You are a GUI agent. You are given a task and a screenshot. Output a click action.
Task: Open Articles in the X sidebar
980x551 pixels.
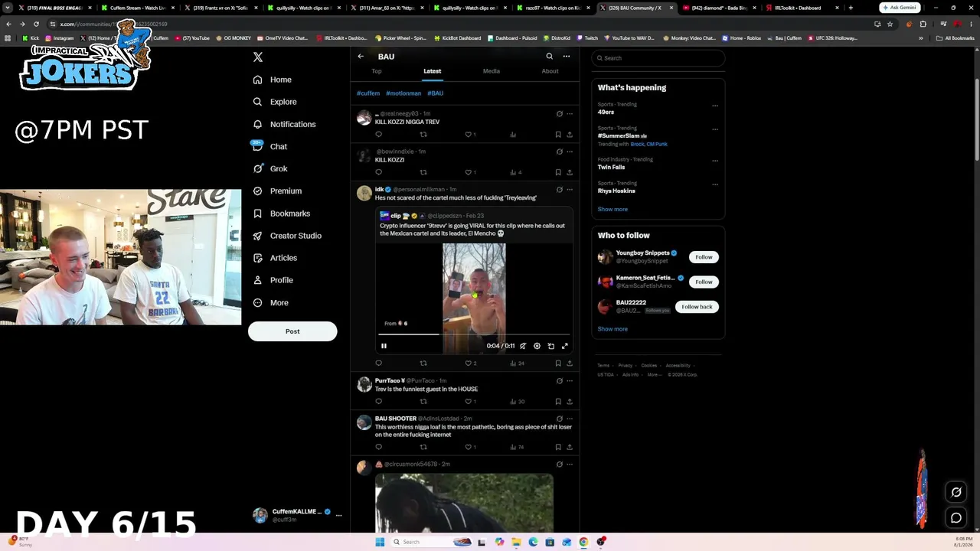click(x=275, y=258)
